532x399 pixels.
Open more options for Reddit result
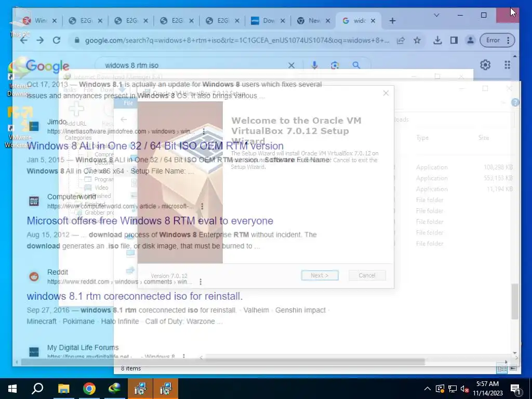[201, 282]
